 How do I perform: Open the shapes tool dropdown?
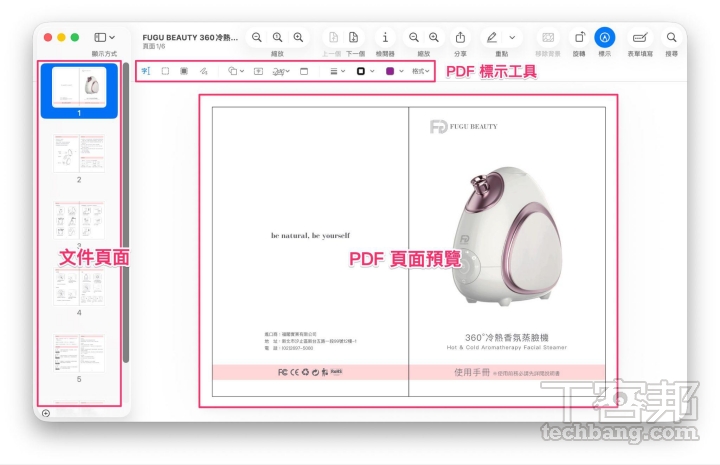tap(236, 71)
